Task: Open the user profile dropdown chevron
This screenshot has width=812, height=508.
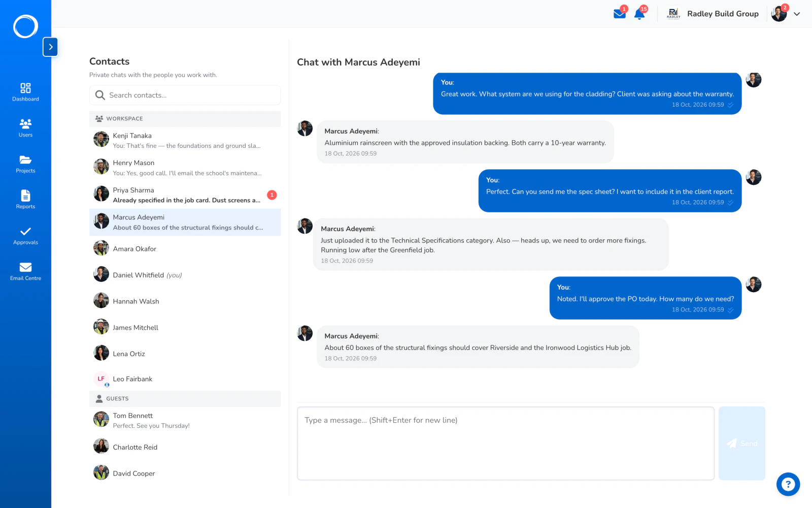Action: point(797,14)
